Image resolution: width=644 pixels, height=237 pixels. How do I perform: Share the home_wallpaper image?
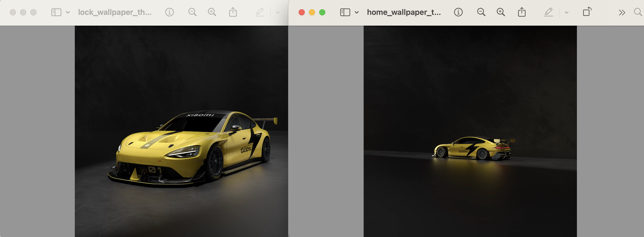[522, 12]
